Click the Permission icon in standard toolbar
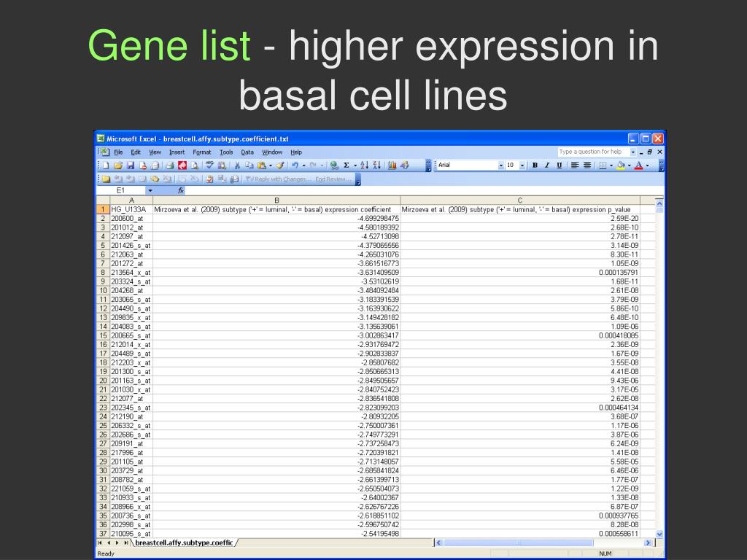The width and height of the screenshot is (747, 560). [142, 166]
